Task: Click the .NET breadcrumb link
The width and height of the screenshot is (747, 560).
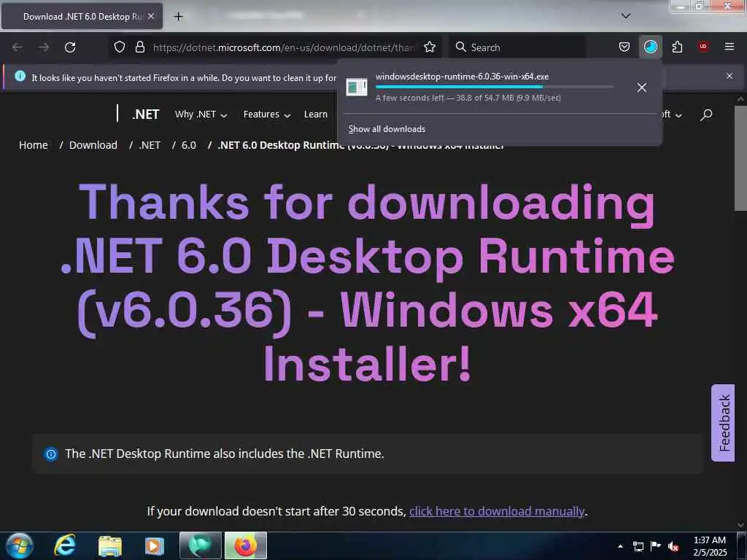Action: pyautogui.click(x=150, y=145)
